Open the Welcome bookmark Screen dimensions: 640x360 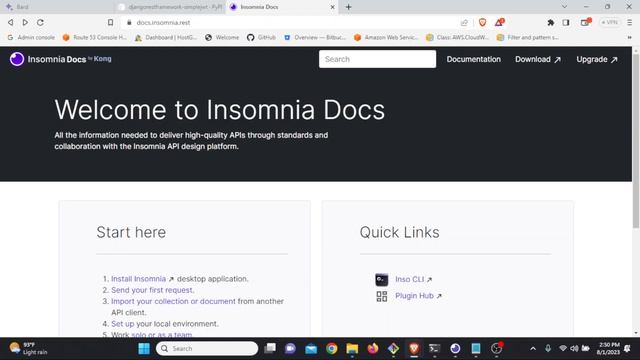222,37
